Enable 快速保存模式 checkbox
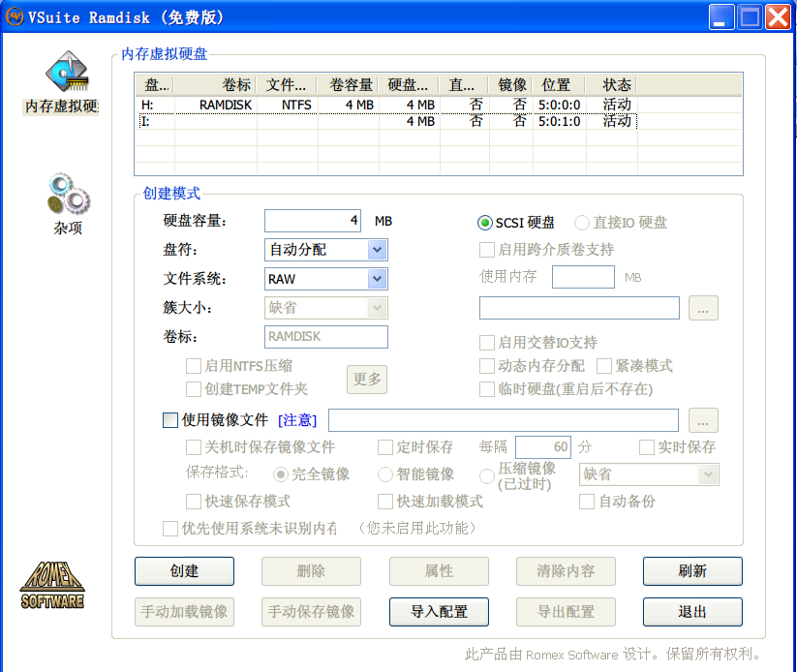Viewport: 797px width, 672px height. 193,502
